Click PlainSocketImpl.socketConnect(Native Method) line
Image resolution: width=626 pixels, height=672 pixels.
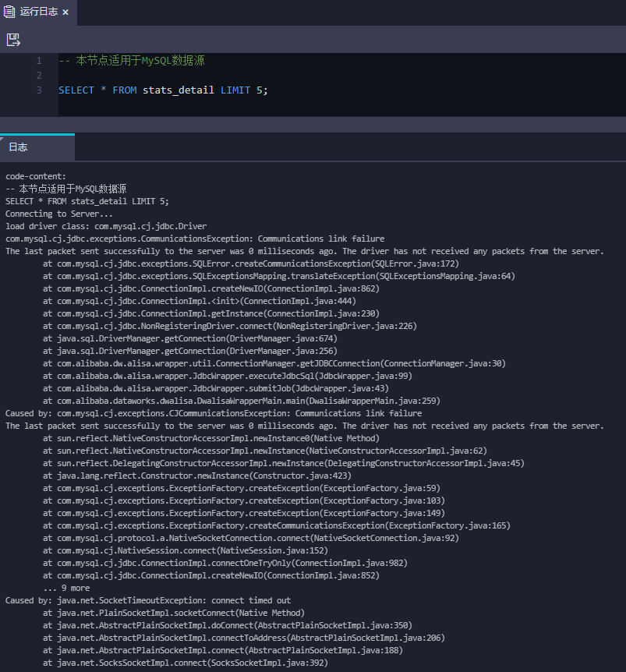[x=174, y=613]
